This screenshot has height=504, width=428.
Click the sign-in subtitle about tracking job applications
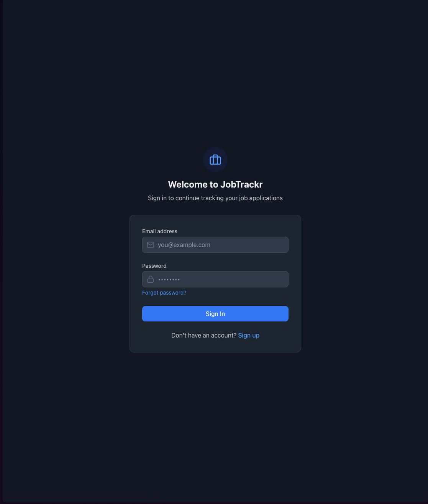click(x=215, y=198)
